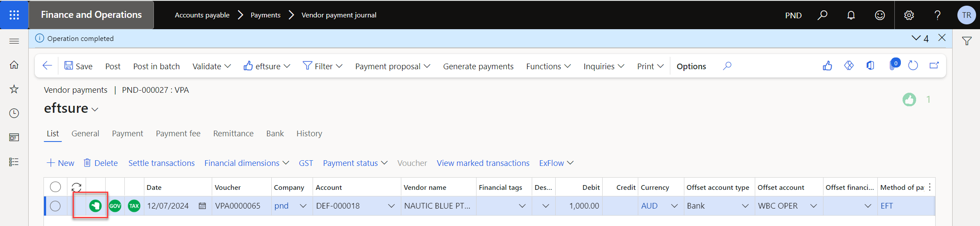Open Modules list icon in sidebar
The width and height of the screenshot is (980, 226).
[14, 162]
